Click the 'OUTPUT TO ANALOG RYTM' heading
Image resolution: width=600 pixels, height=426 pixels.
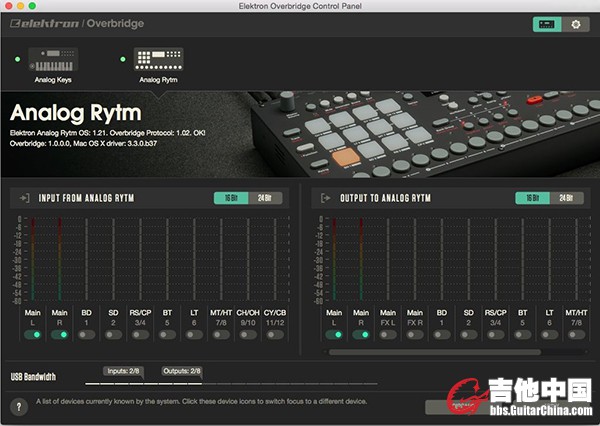(x=385, y=198)
